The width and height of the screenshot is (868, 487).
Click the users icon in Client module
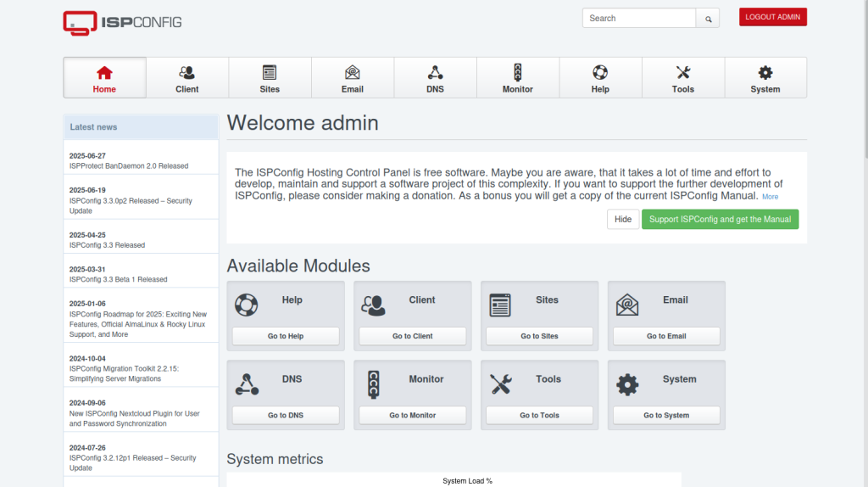373,305
